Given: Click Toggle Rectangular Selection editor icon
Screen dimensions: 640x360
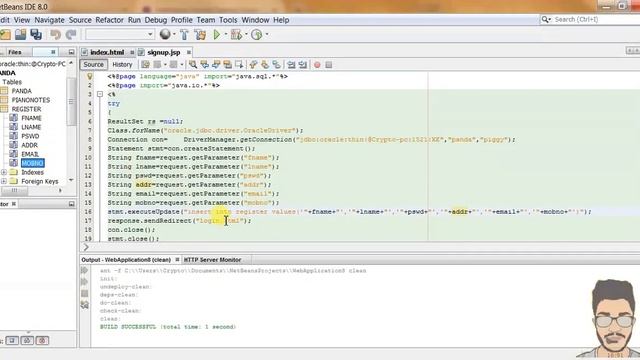Looking at the screenshot, I should [239, 64].
